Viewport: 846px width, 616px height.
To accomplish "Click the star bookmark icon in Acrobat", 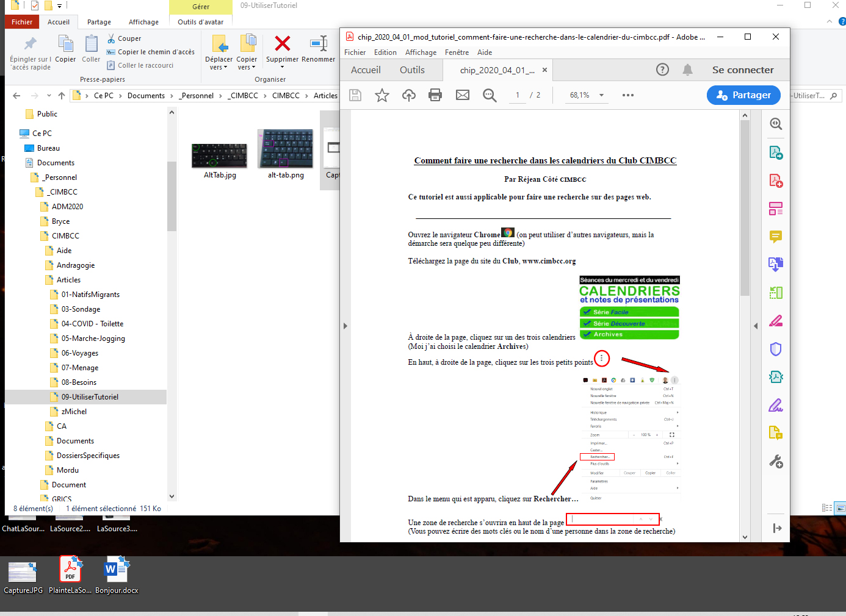I will 382,95.
